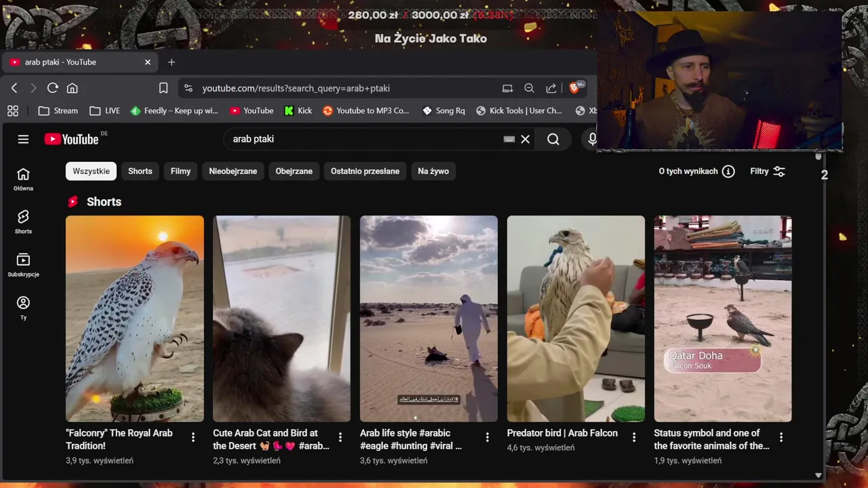Open options for Predator bird Arab Falcon short
Image resolution: width=868 pixels, height=488 pixels.
634,438
